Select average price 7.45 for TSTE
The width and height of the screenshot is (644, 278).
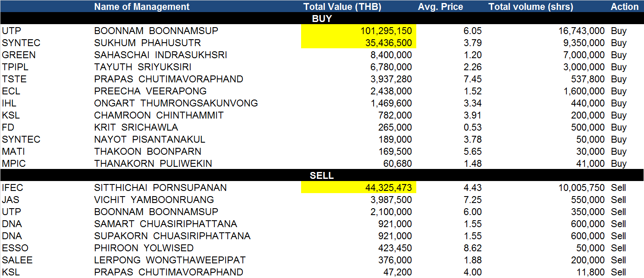[474, 79]
